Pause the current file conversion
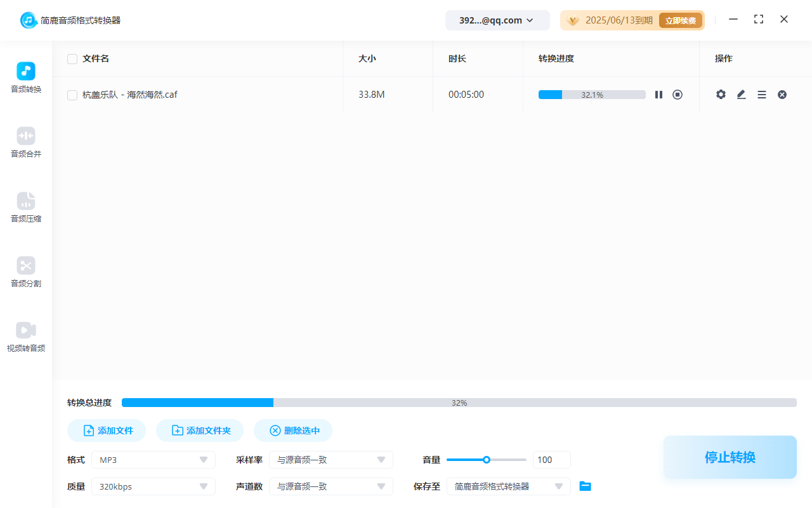Viewport: 812px width, 508px height. click(x=658, y=95)
